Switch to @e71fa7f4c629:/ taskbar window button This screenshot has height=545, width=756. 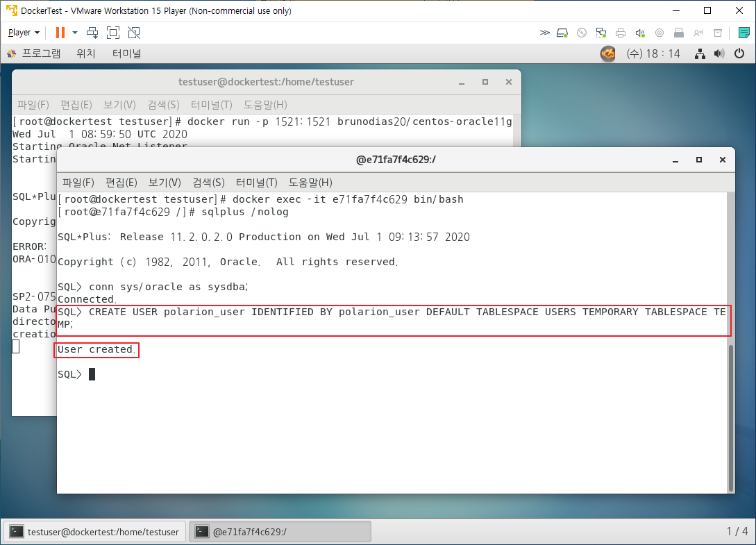point(280,532)
